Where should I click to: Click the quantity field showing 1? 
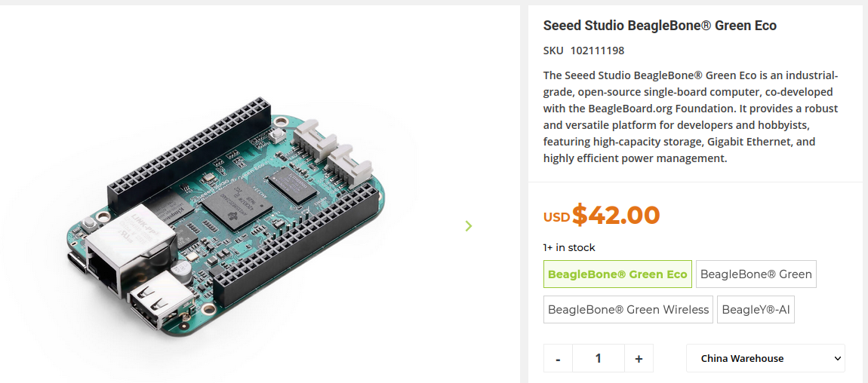(x=599, y=358)
